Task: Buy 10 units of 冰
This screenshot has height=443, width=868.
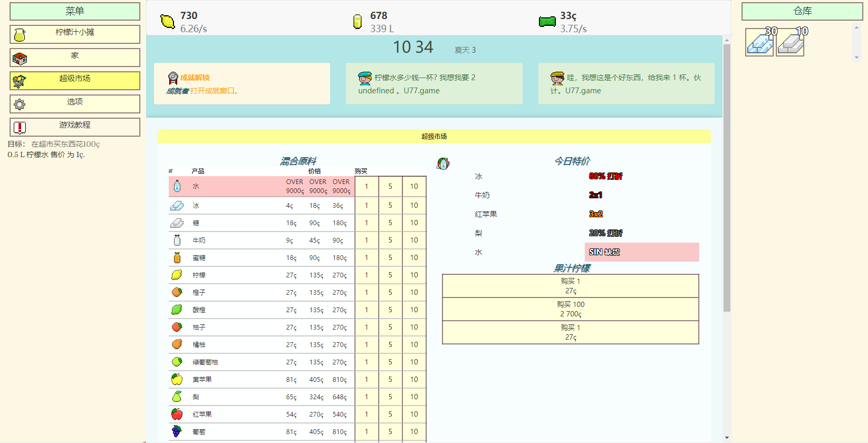Action: (x=414, y=206)
